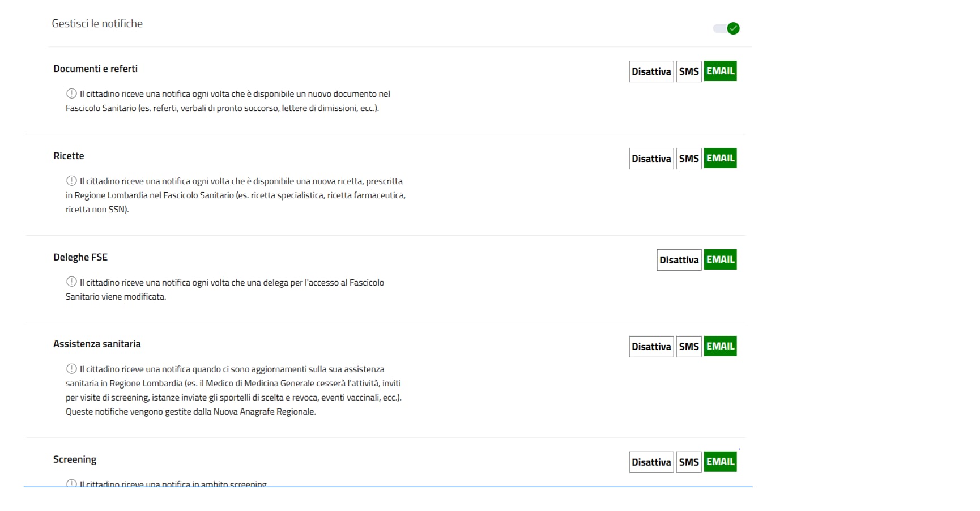The width and height of the screenshot is (980, 511).
Task: Select EMAIL for Screening notifications
Action: tap(720, 462)
